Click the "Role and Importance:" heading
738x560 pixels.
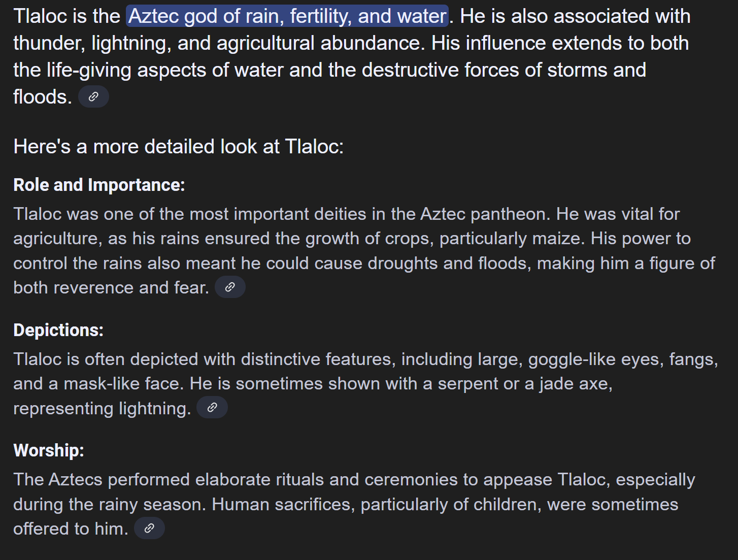pyautogui.click(x=99, y=185)
